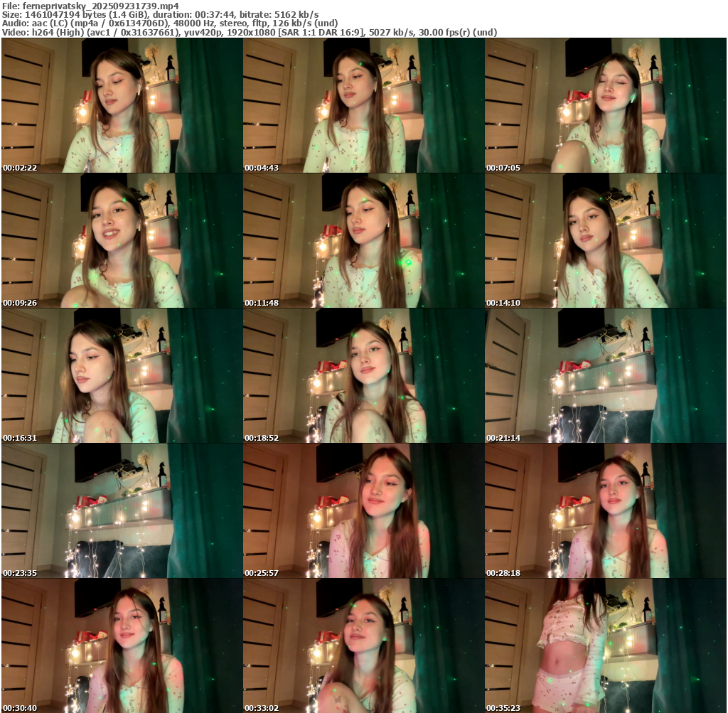Open the thumbnail stamped 00:07:05
The height and width of the screenshot is (713, 728).
click(x=606, y=105)
